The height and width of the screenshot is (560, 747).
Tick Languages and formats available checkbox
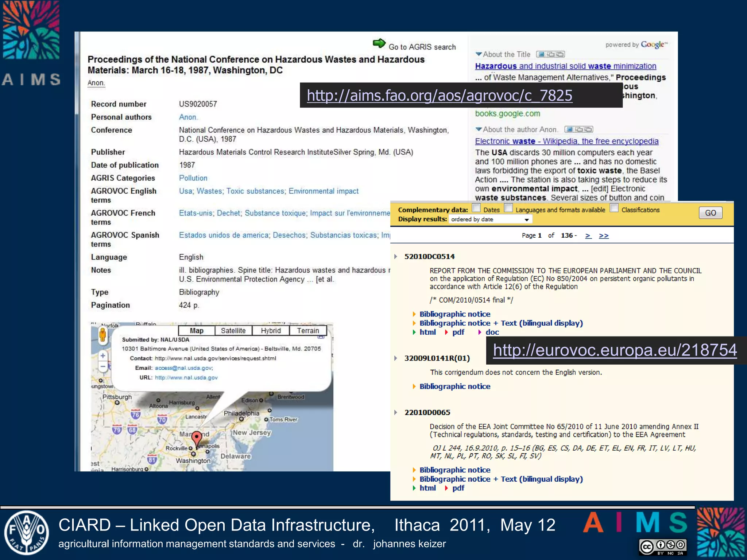508,208
